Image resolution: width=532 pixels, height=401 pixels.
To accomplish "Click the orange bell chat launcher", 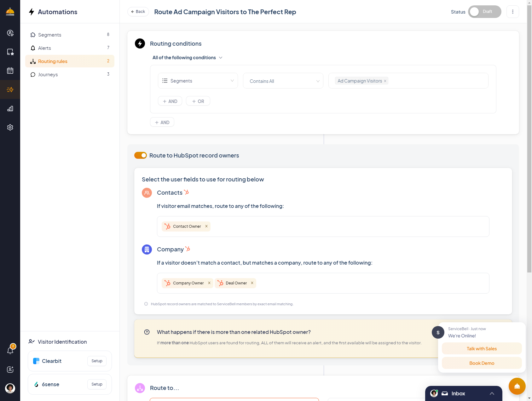I will point(517,386).
